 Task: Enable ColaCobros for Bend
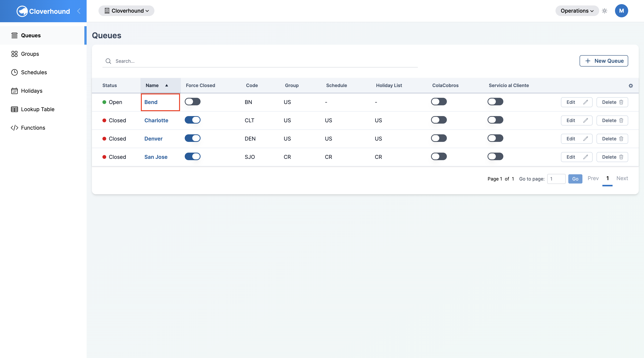[439, 102]
